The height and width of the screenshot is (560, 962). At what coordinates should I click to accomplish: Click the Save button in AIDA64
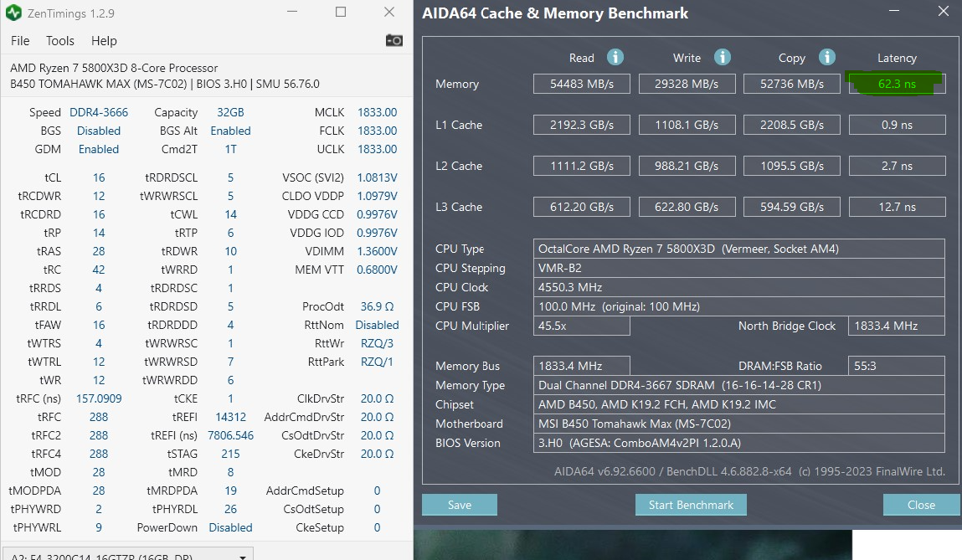pyautogui.click(x=460, y=505)
